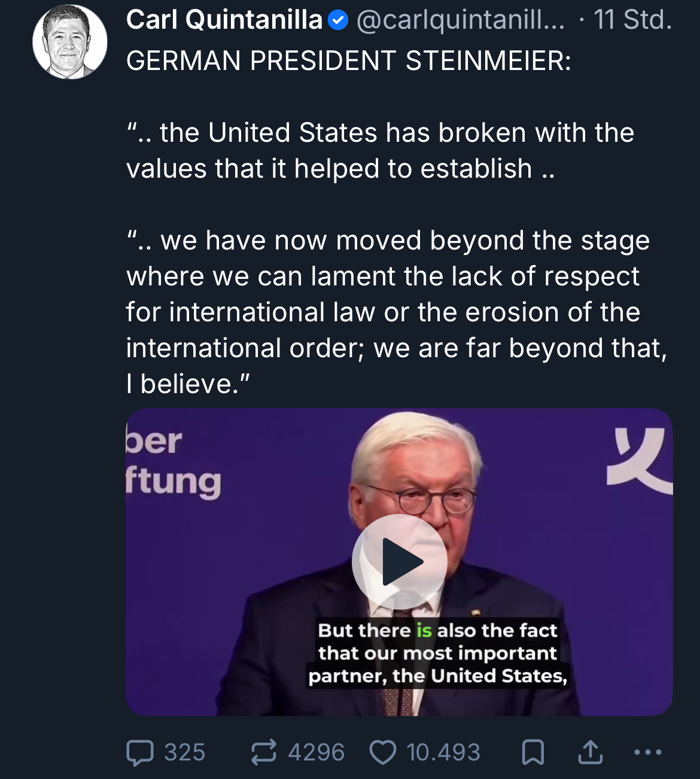
Task: Click the quote paragraph ending "I believe."
Action: click(395, 312)
